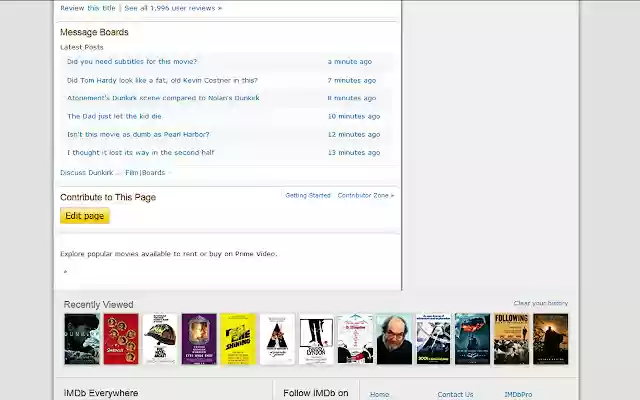This screenshot has width=640, height=400.
Task: Click the bearded man portrait thumbnail
Action: tap(394, 339)
